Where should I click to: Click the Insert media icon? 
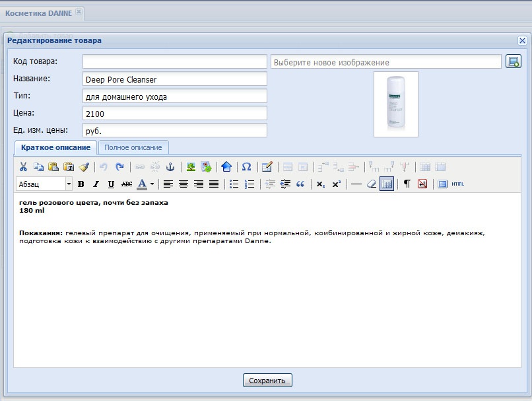point(206,166)
